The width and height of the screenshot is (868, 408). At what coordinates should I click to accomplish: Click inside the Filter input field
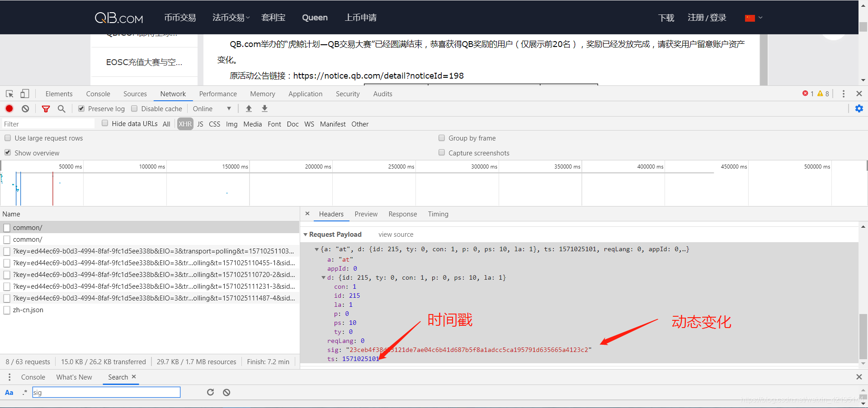coord(48,124)
